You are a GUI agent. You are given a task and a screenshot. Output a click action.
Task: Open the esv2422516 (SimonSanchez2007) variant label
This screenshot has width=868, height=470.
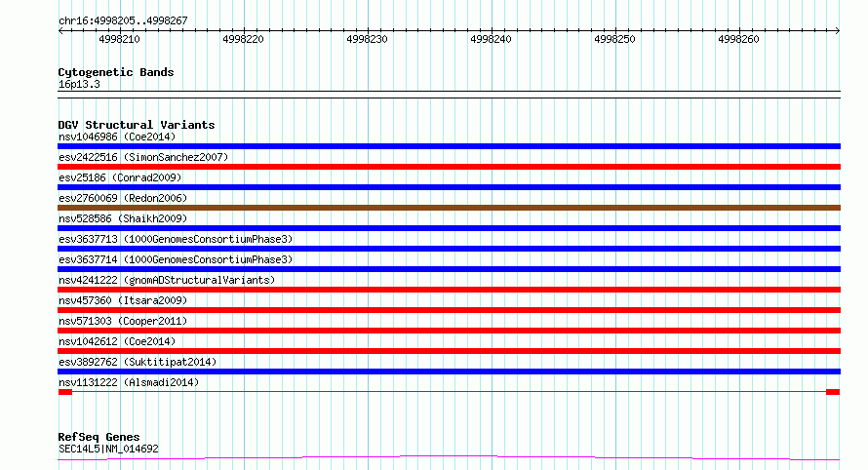pos(143,157)
